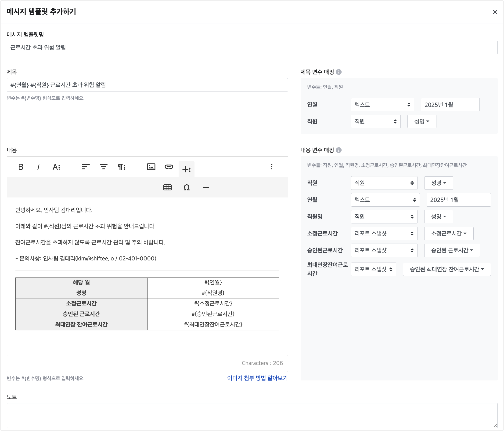The height and width of the screenshot is (431, 504).
Task: Open font size options icon
Action: pos(56,167)
